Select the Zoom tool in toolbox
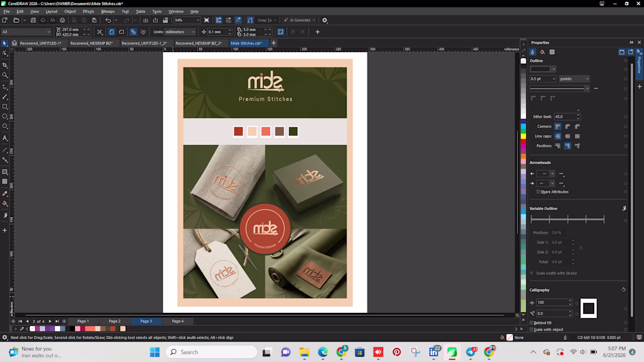The width and height of the screenshot is (644, 362). [x=5, y=75]
